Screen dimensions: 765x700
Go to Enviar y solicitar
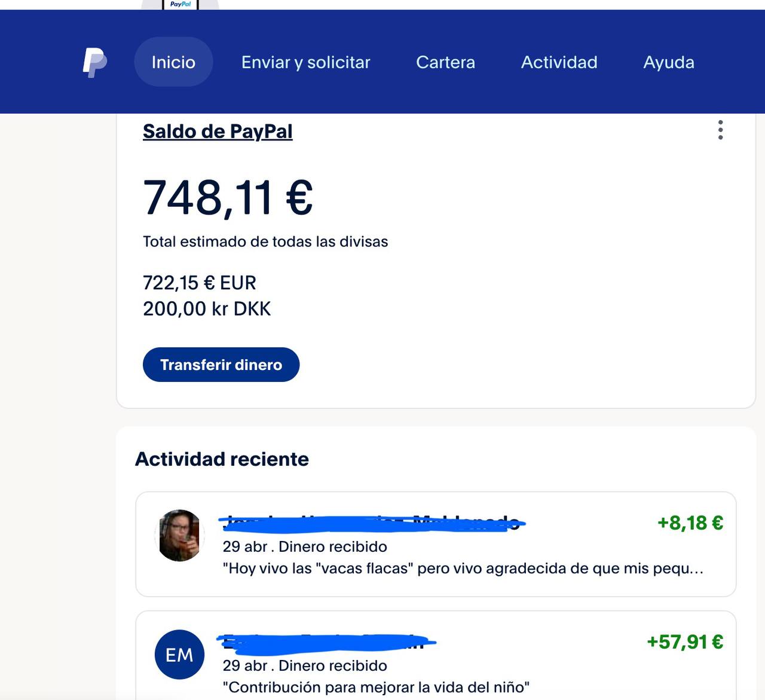[305, 62]
